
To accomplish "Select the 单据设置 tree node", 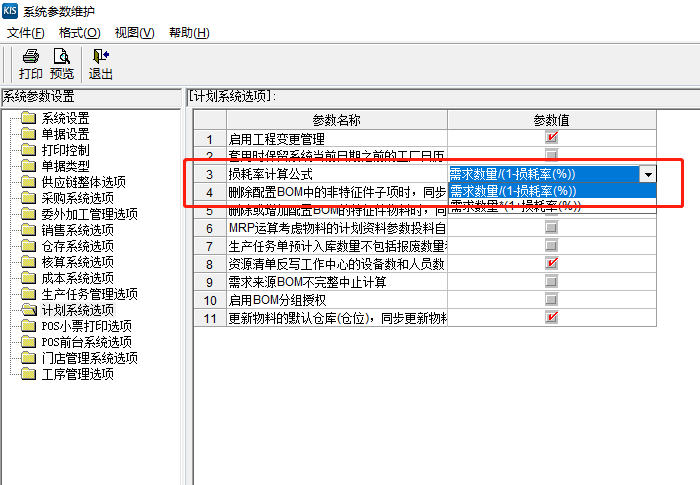I will pos(65,134).
